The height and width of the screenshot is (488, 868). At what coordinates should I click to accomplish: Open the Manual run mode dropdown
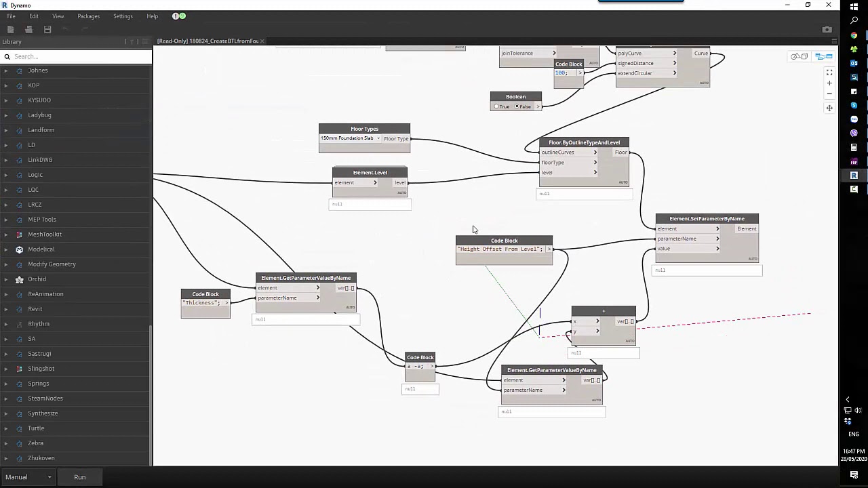point(28,477)
